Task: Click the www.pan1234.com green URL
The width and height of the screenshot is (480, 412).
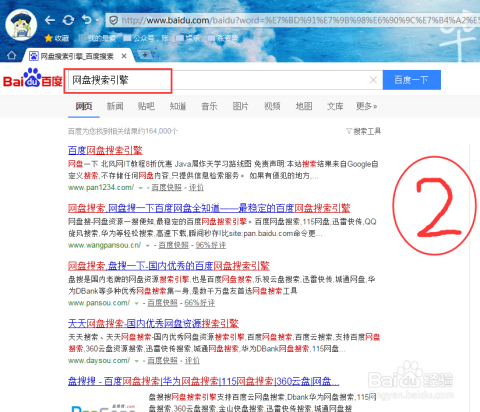Action: click(101, 188)
